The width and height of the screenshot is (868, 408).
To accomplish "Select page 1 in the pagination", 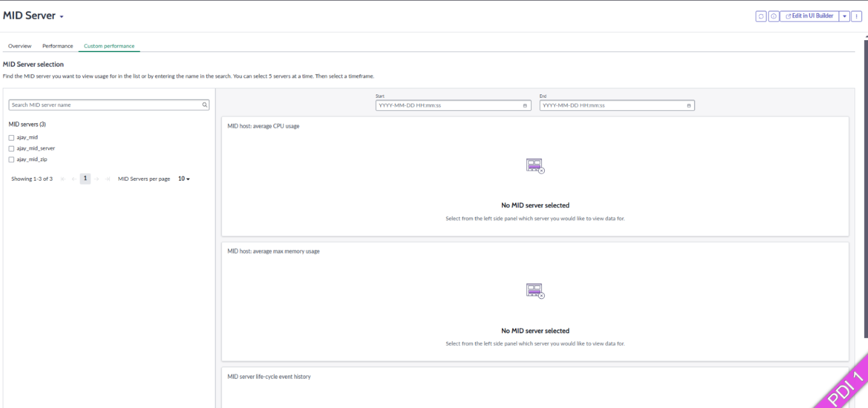I will [x=85, y=179].
